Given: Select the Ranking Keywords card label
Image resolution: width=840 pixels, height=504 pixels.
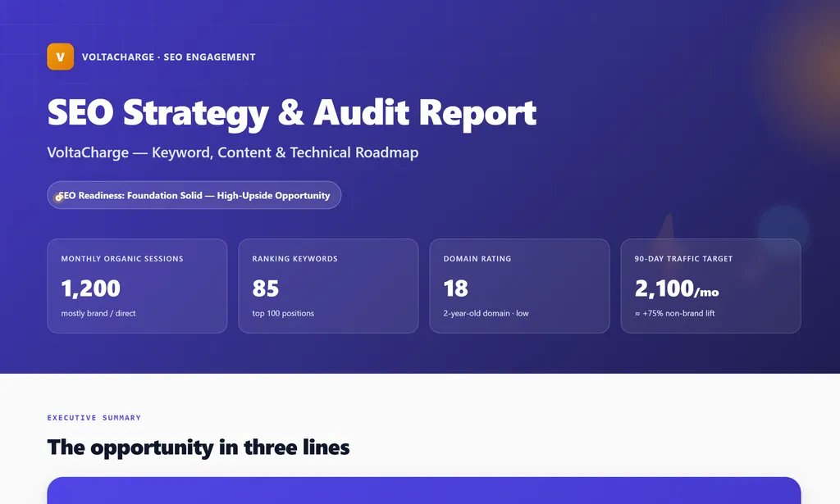Looking at the screenshot, I should coord(294,259).
